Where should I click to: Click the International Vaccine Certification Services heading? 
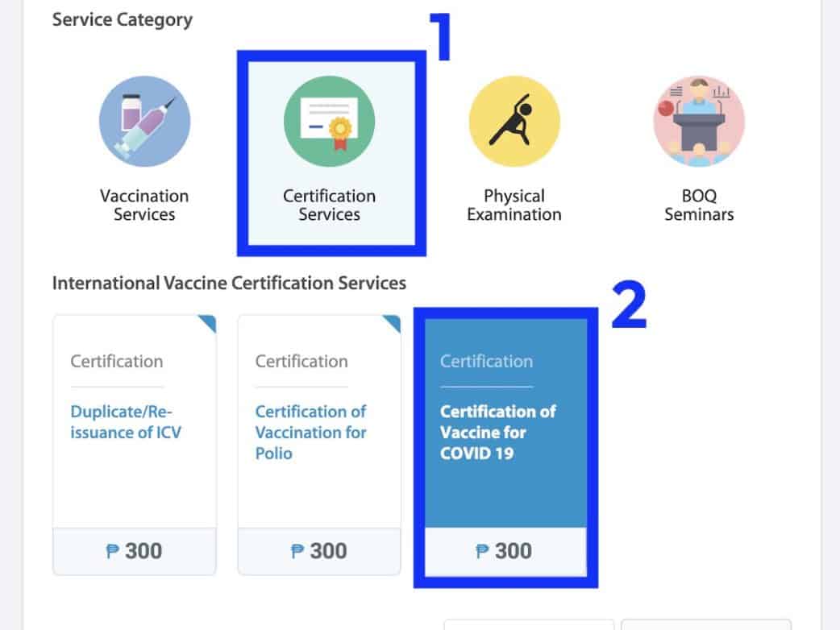[229, 284]
